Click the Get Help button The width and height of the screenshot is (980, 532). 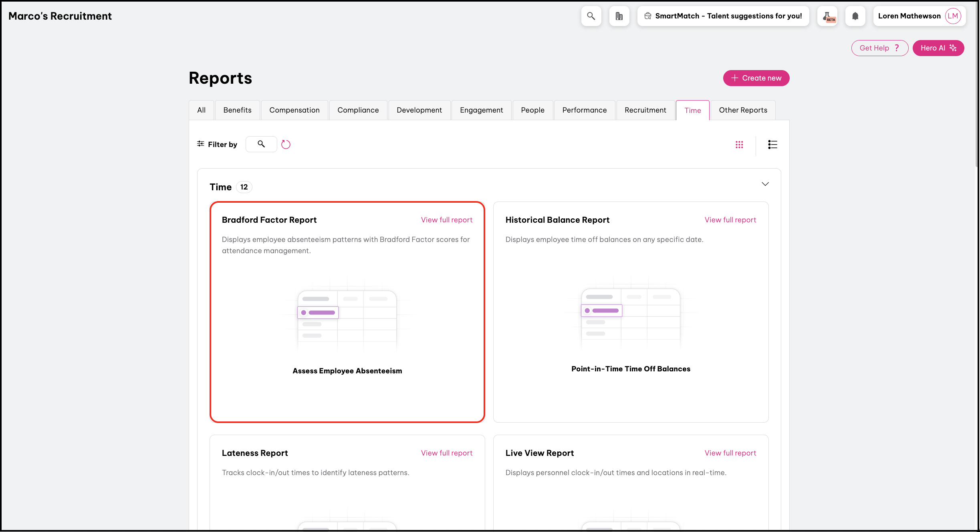coord(879,48)
